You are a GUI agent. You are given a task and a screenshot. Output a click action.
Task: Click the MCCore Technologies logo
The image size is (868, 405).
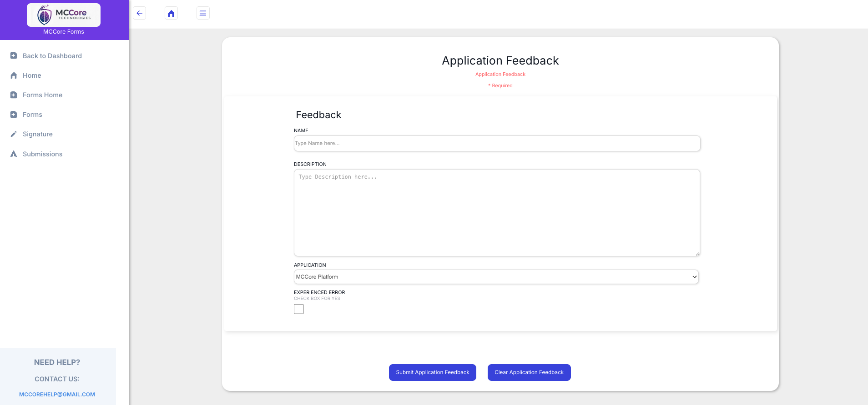tap(64, 15)
